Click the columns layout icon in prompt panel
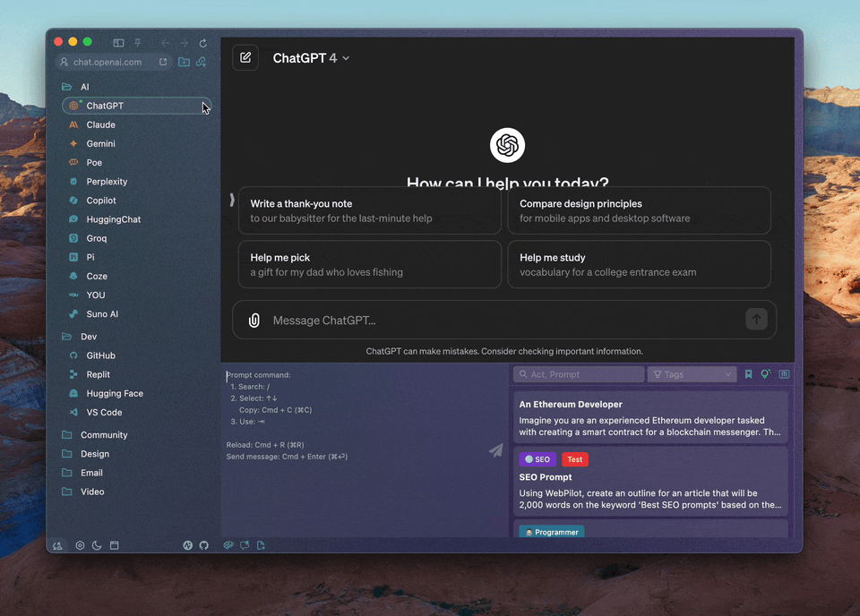Screen dimensions: 860x616 (x=785, y=374)
